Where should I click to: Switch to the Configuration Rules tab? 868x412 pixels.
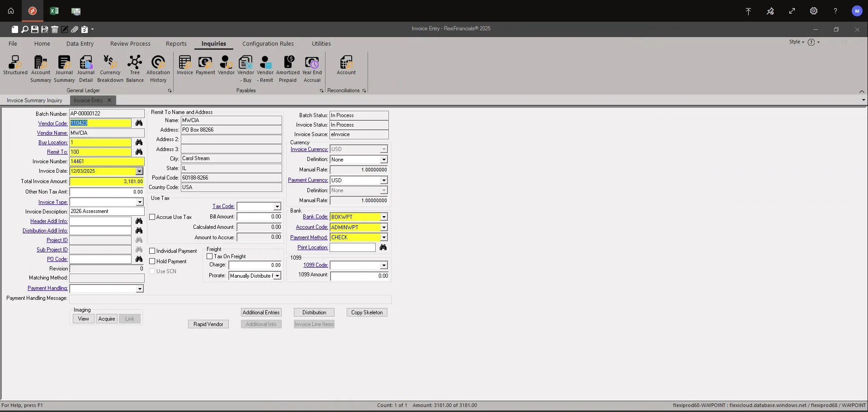tap(268, 43)
